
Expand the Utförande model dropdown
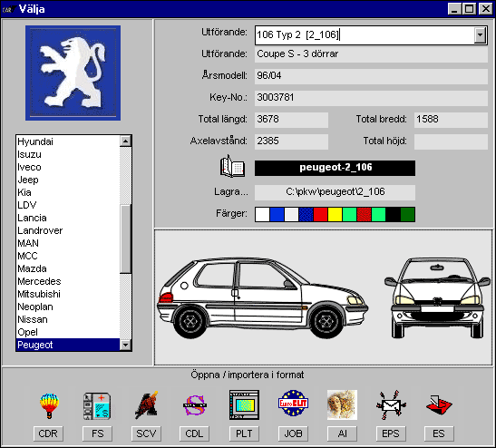(x=481, y=34)
